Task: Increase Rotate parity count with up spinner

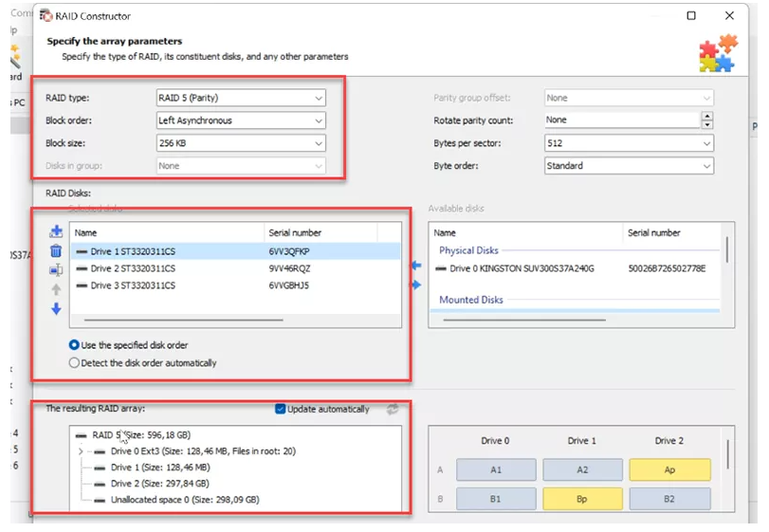Action: pos(707,116)
